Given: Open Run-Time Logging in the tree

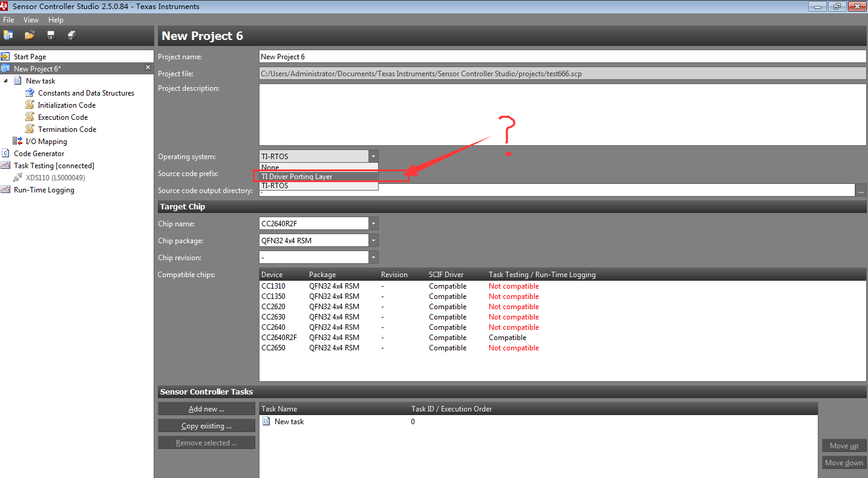Looking at the screenshot, I should (x=44, y=189).
